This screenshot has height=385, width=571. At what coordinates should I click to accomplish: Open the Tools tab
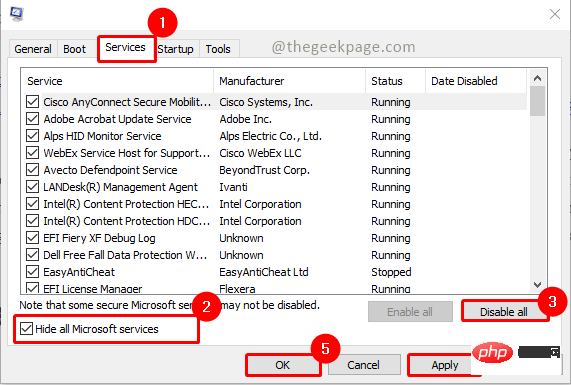click(218, 49)
